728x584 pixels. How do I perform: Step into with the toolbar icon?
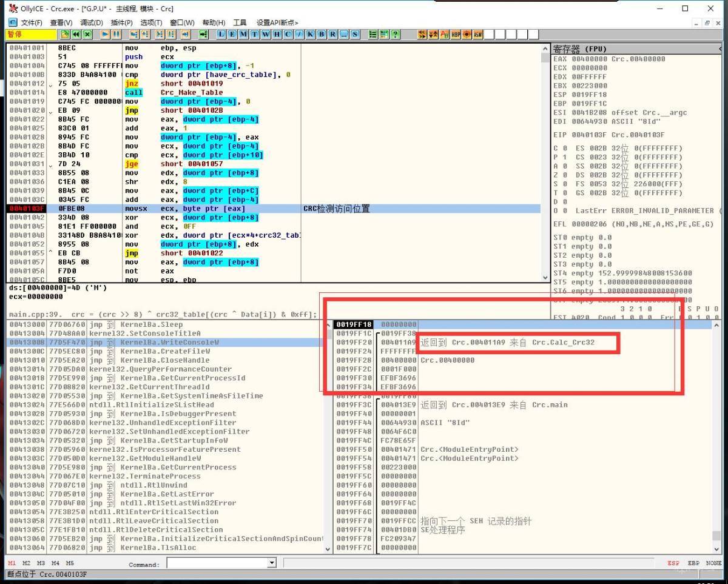(133, 35)
